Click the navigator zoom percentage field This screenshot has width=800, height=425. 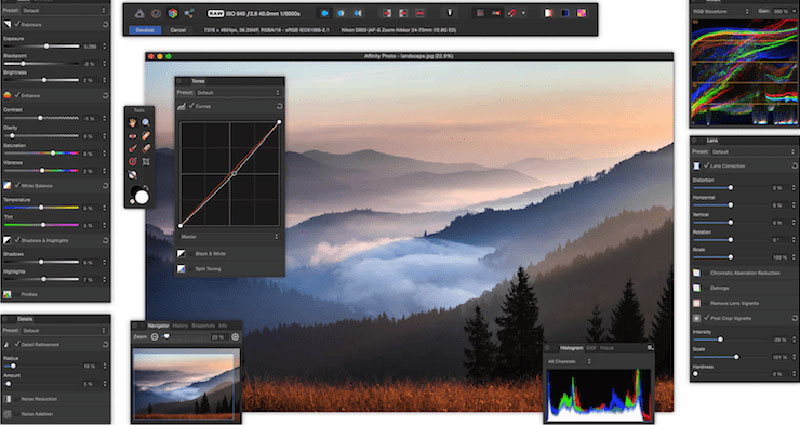pyautogui.click(x=218, y=337)
